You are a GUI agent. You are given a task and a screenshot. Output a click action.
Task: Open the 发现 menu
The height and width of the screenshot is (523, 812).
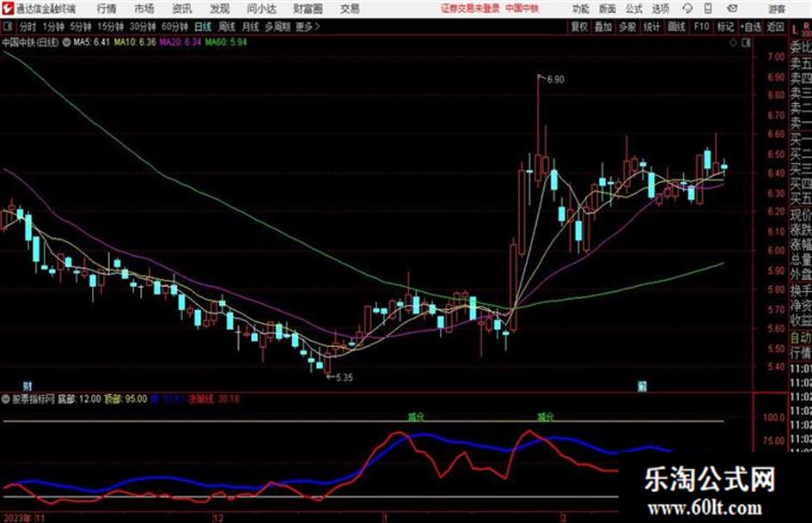coord(220,9)
